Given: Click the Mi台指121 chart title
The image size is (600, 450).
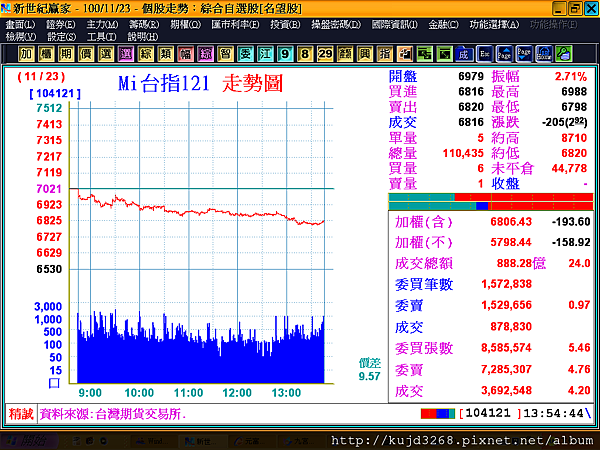Looking at the screenshot, I should 163,83.
